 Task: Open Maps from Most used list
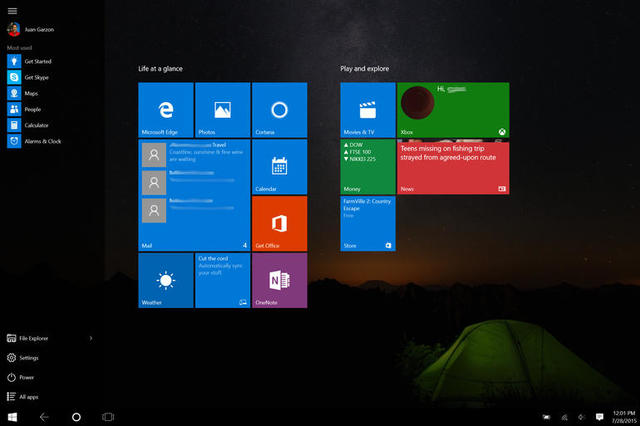pyautogui.click(x=23, y=93)
